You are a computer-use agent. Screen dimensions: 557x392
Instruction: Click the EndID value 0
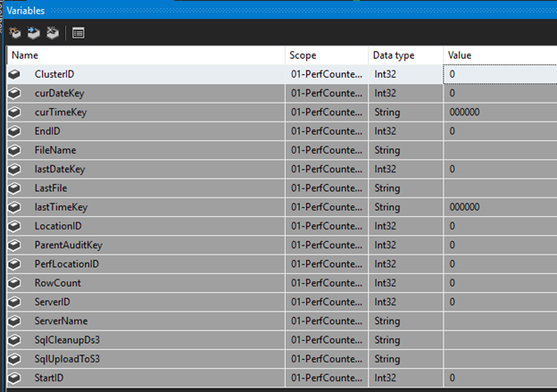tap(453, 131)
